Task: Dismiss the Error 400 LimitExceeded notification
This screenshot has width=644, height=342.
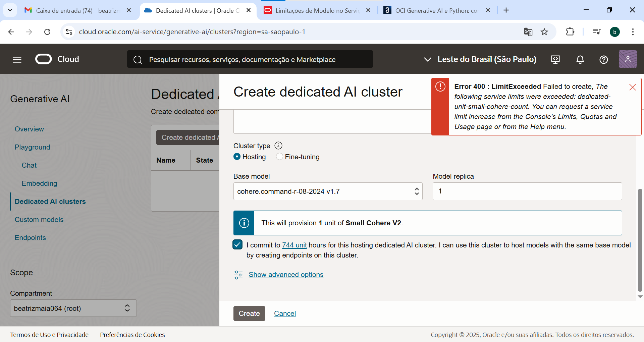Action: coord(633,87)
